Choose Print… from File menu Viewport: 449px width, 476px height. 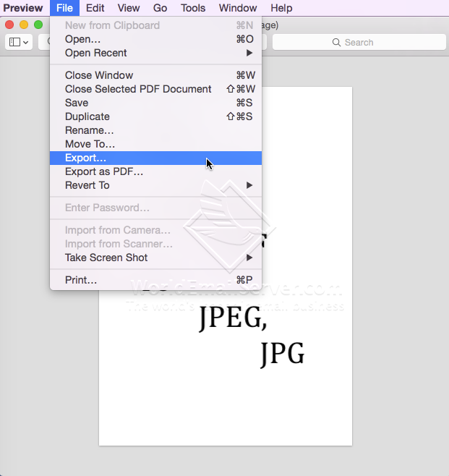point(155,280)
